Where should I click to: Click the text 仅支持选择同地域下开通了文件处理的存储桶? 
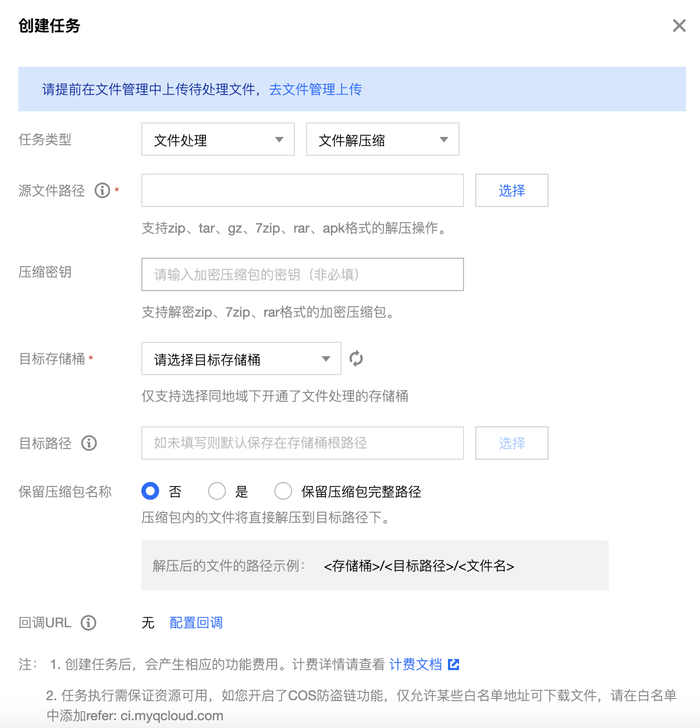coord(275,396)
